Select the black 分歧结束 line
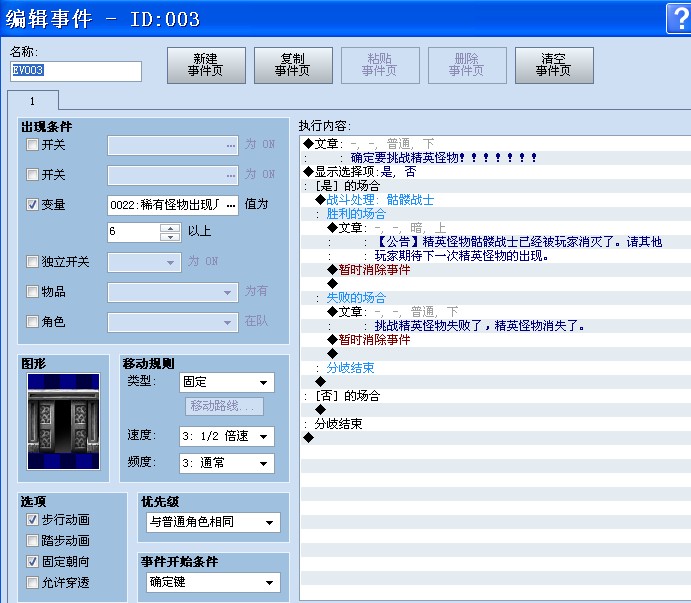The image size is (691, 603). point(338,424)
